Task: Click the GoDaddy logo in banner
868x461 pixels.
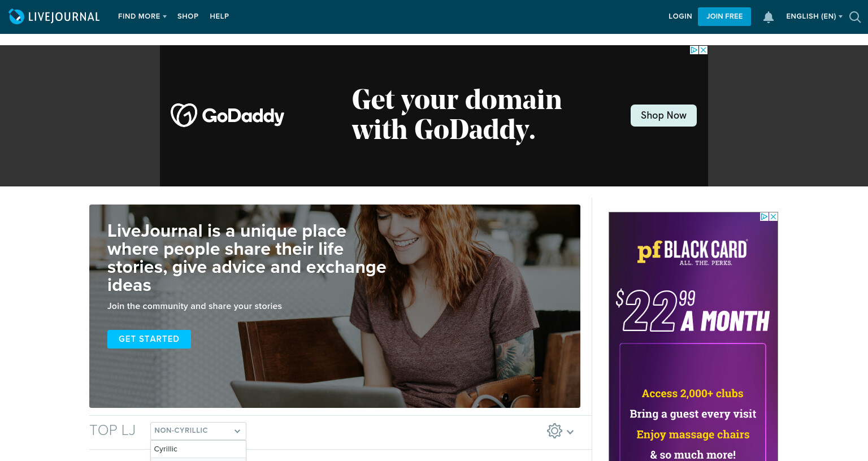Action: (x=227, y=115)
